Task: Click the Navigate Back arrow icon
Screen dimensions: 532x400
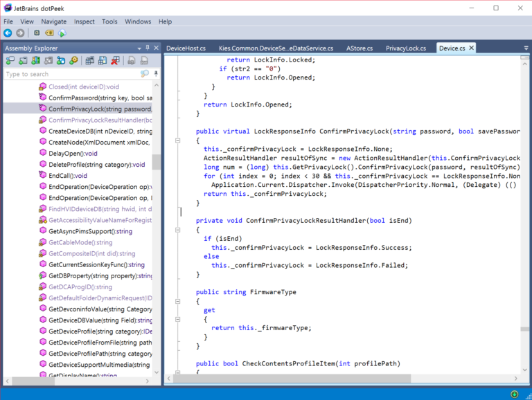Action: [x=8, y=33]
